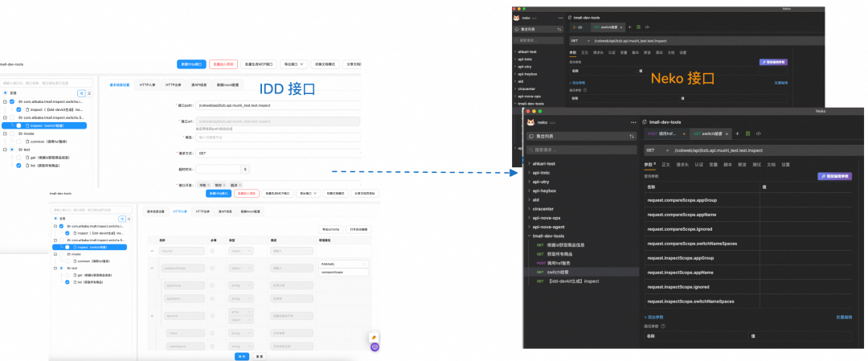
Task: Open the three-dot menu in back Neko window
Action: (561, 18)
